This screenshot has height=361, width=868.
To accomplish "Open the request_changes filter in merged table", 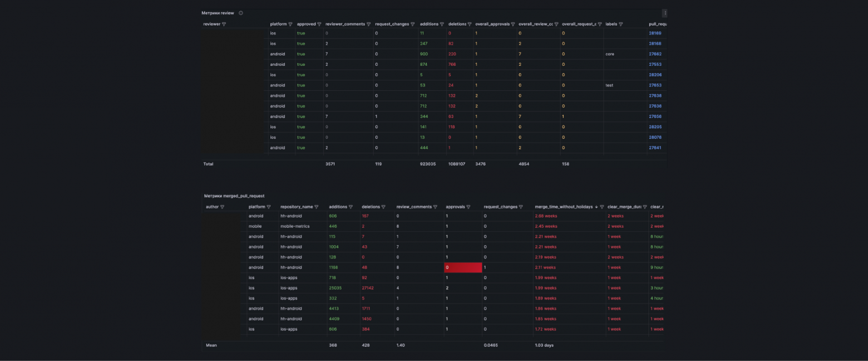I will 521,207.
